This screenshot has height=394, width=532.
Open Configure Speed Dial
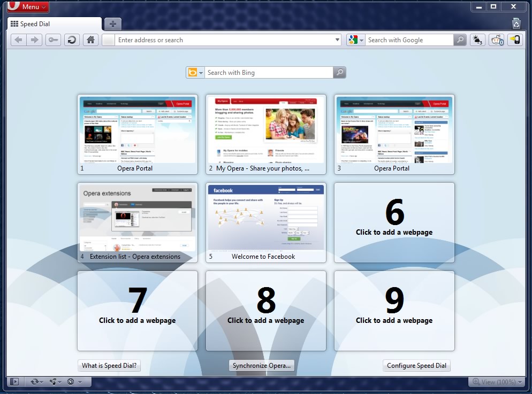click(416, 366)
